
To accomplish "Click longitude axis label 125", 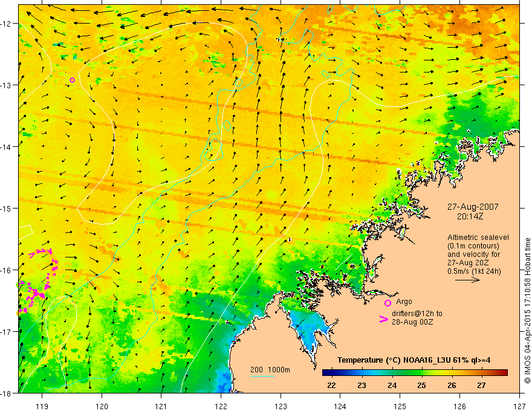I will pos(400,406).
